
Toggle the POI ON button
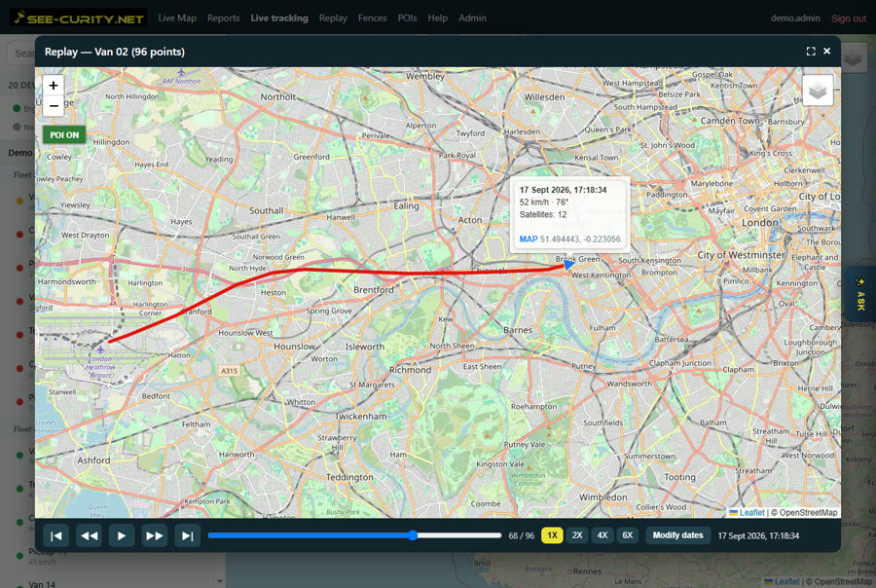point(64,134)
